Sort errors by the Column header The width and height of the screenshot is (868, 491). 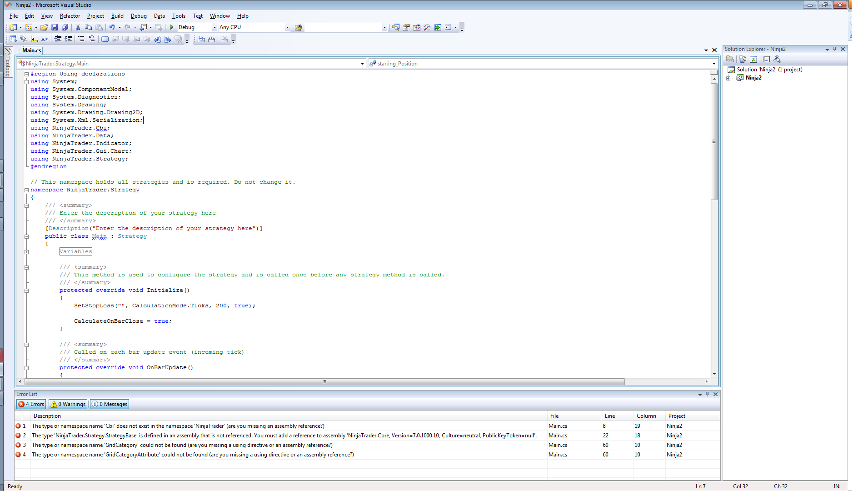coord(649,416)
